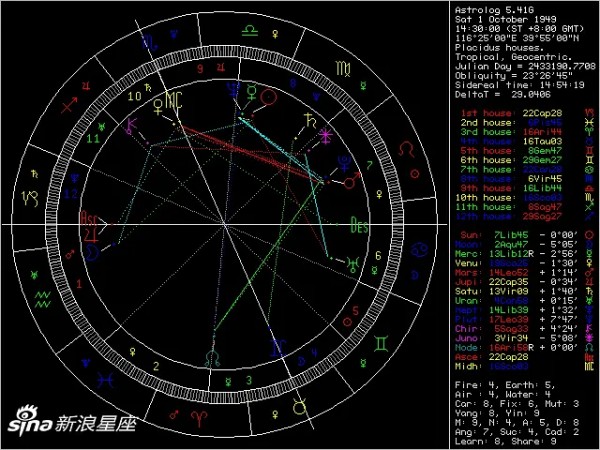Screen dimensions: 600x450
Task: Click the Libra sign glyph on the outer ring
Action: click(249, 31)
